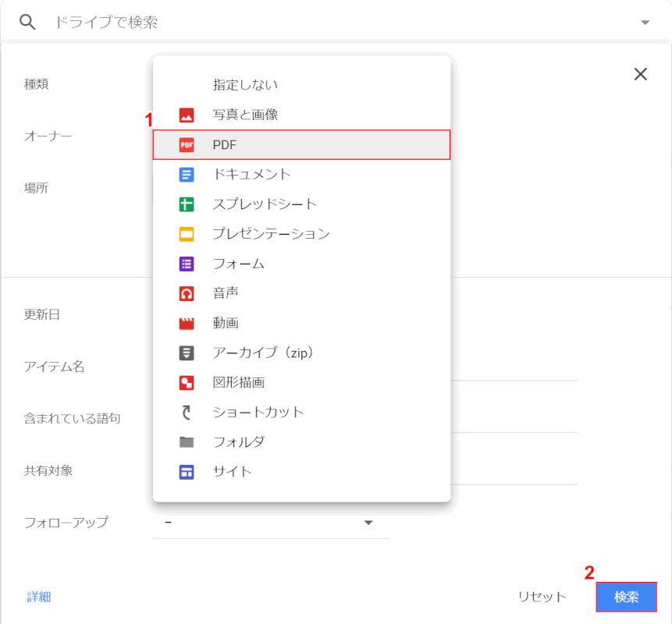Select the ショートカット (Shortcut) icon
Screen dimensions: 672x624
187,412
